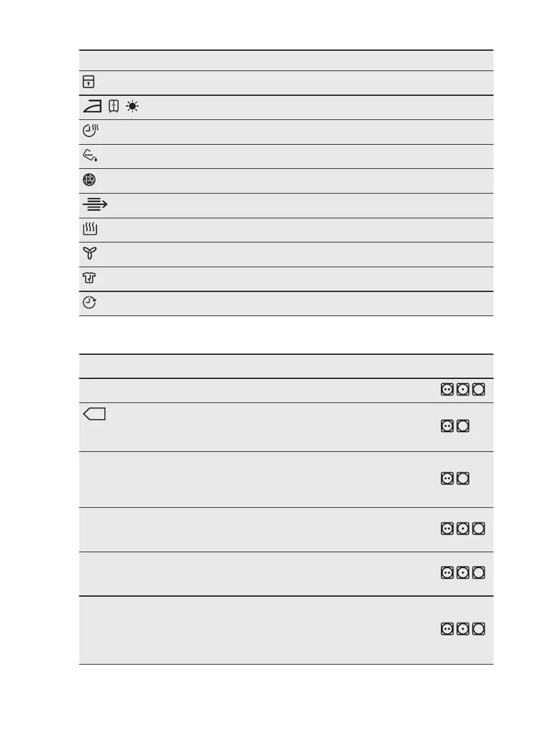
Task: Click the horizontal lines arrow airflow icon
Action: (95, 204)
